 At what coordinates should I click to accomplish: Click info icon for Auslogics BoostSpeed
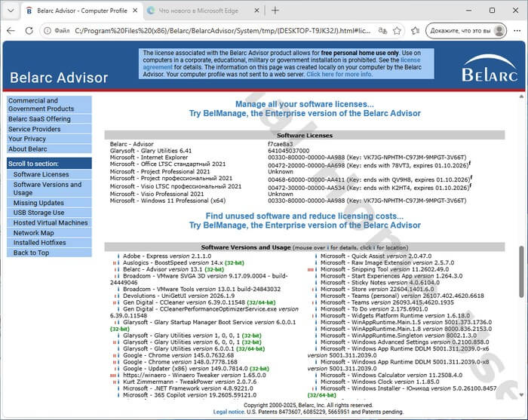coord(118,263)
